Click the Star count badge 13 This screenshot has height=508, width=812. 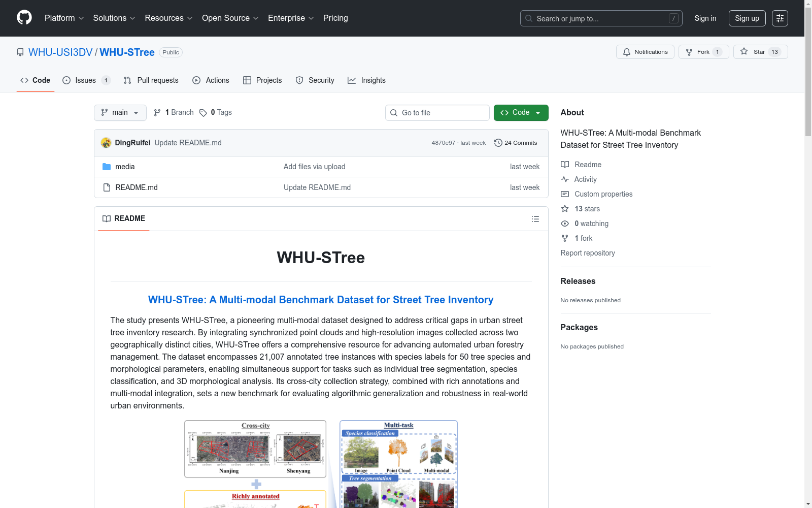click(774, 52)
